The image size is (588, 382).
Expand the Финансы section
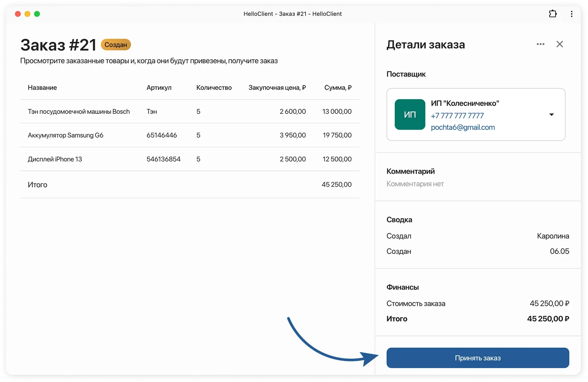(x=402, y=287)
